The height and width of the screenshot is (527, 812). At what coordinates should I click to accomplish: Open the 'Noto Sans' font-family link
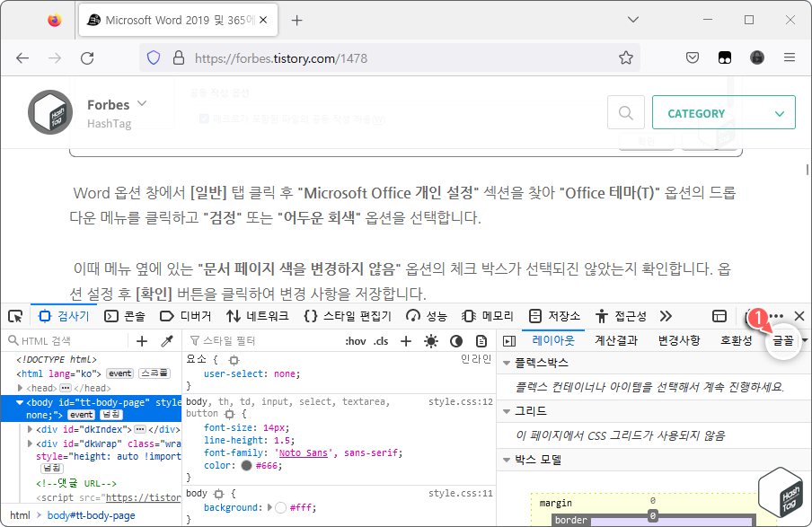[304, 453]
